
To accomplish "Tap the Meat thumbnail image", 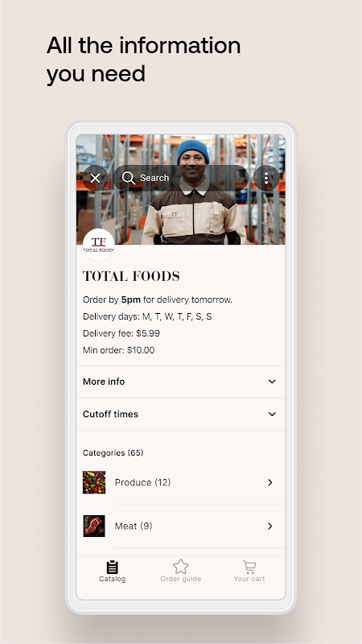I will pos(94,526).
